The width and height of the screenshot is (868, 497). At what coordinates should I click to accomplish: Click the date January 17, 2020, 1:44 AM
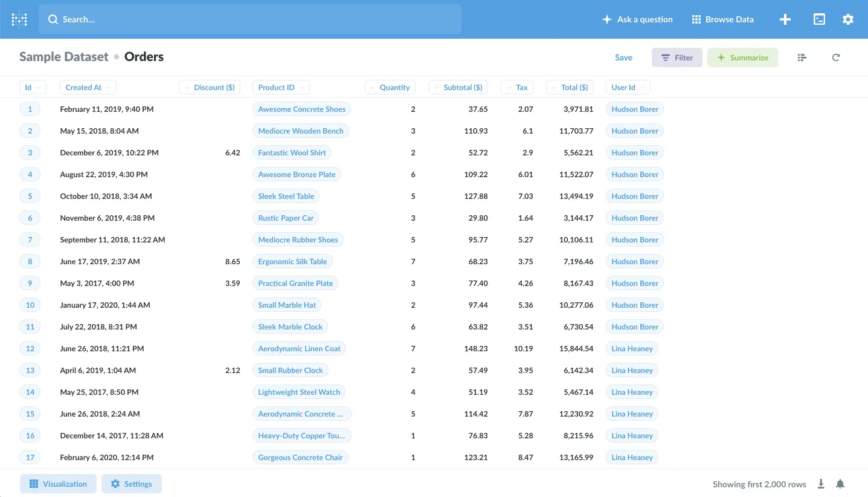pyautogui.click(x=105, y=305)
